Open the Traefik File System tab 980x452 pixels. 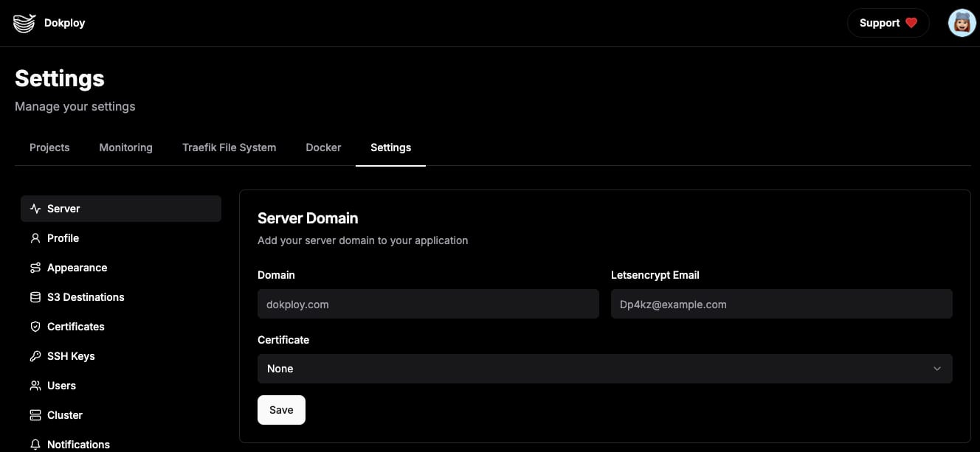(229, 147)
